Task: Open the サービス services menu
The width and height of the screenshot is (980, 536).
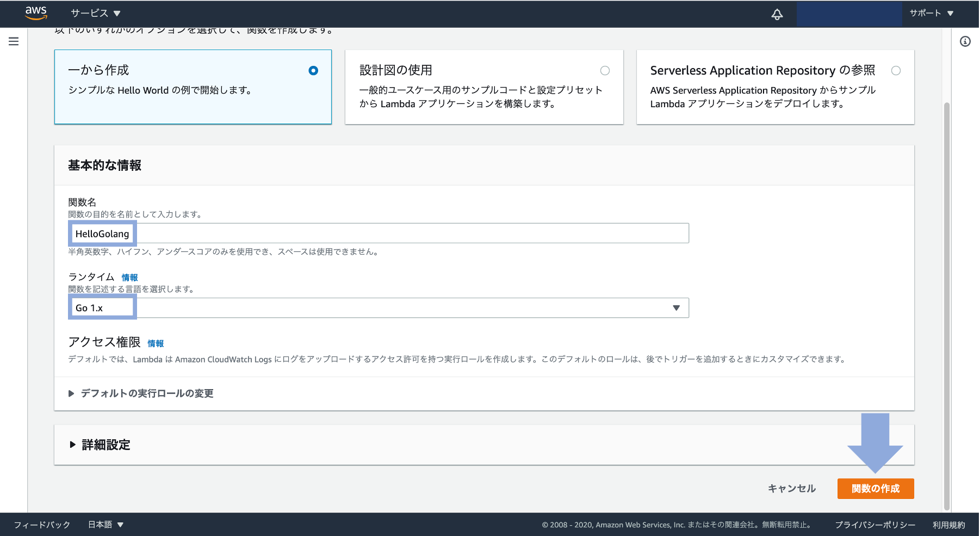Action: point(96,13)
